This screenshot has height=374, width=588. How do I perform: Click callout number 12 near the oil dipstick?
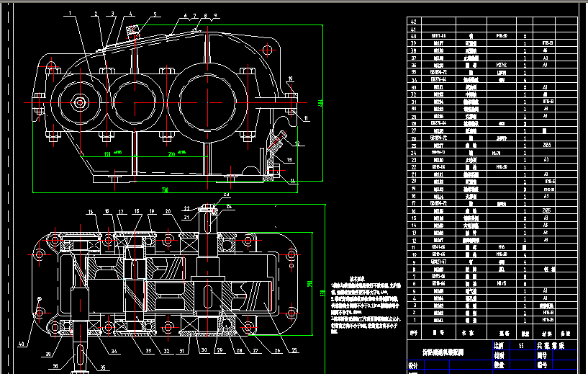(x=297, y=143)
